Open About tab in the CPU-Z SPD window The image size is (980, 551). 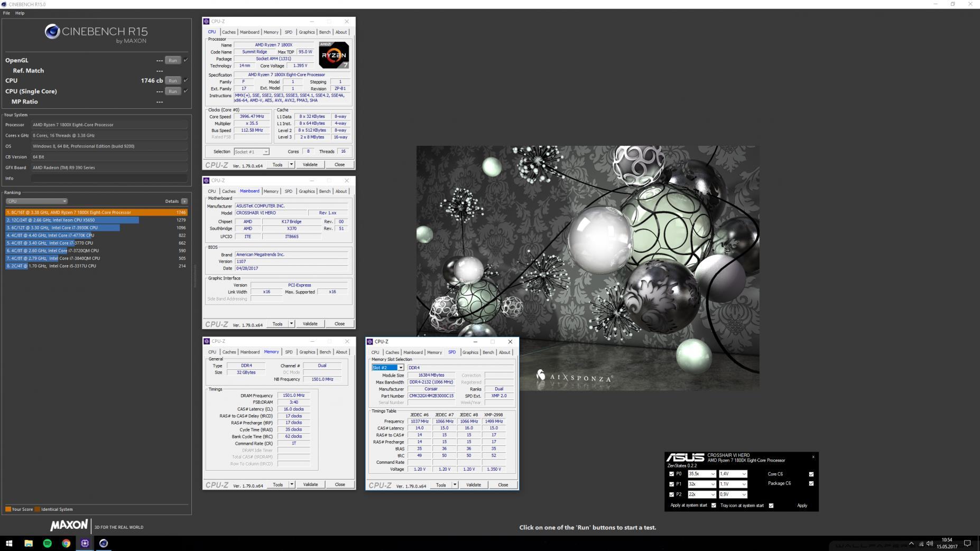coord(504,352)
